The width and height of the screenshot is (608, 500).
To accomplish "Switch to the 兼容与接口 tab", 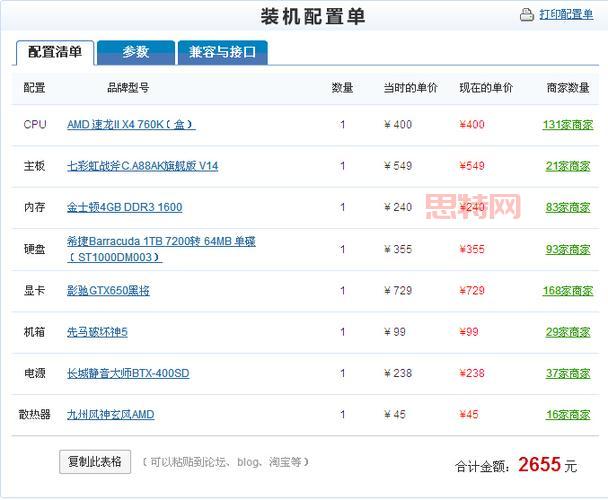I will pos(222,52).
